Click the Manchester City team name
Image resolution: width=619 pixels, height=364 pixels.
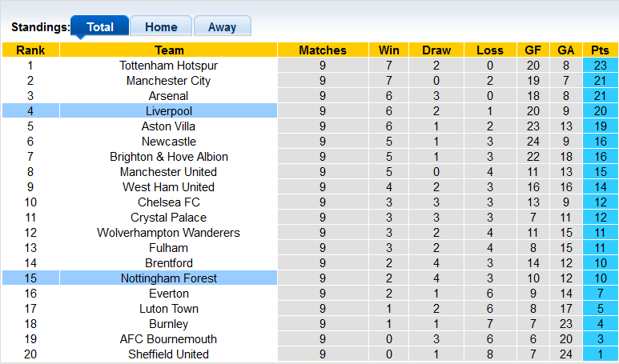tap(168, 81)
